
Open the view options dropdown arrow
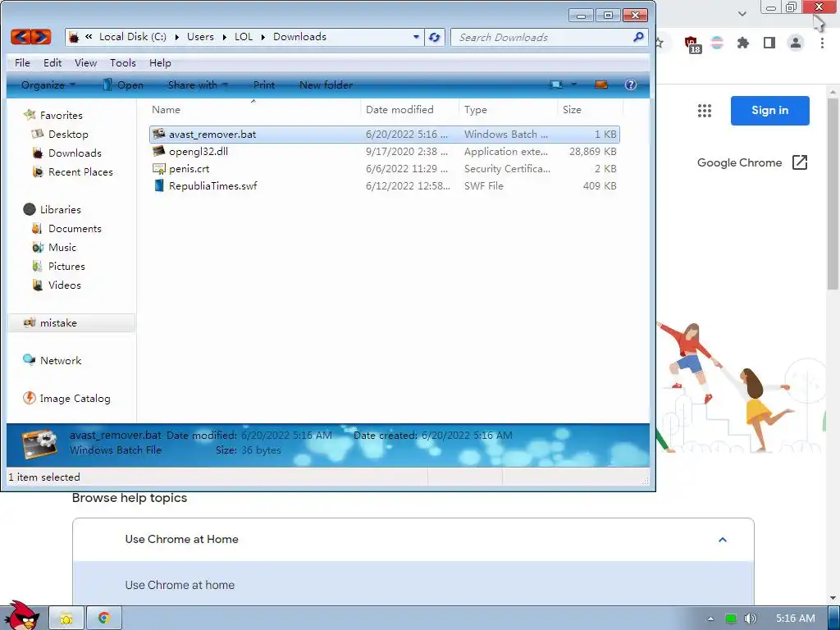point(573,84)
